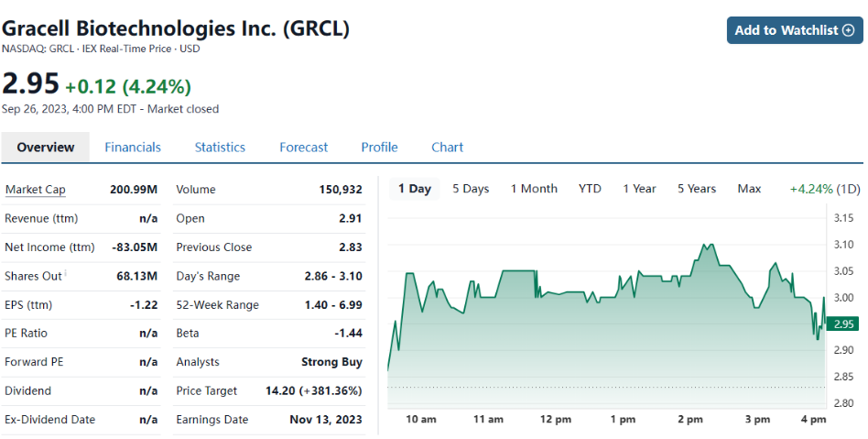
Task: Select the 5 Years chart range
Action: click(697, 189)
